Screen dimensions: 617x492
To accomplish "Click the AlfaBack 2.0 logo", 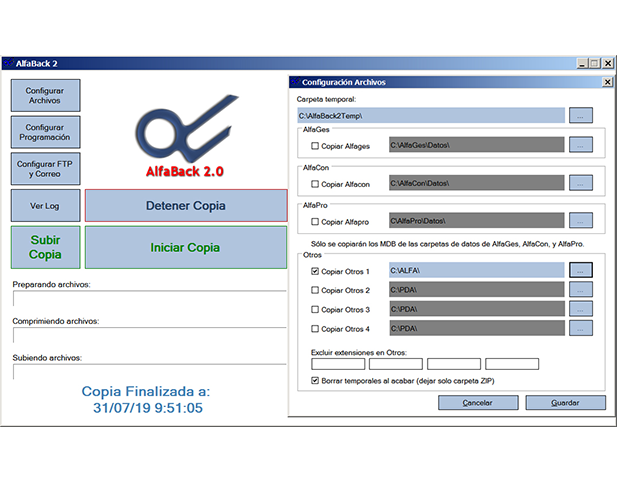I will (x=185, y=136).
